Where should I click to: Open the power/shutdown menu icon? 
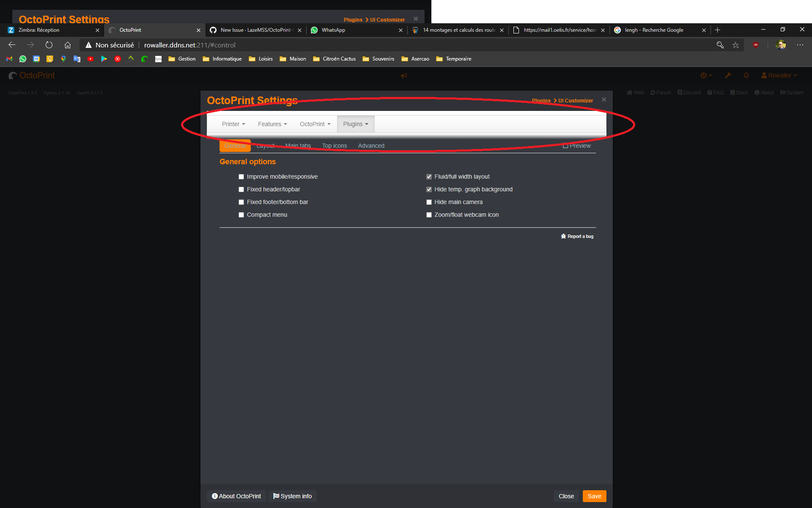point(705,75)
